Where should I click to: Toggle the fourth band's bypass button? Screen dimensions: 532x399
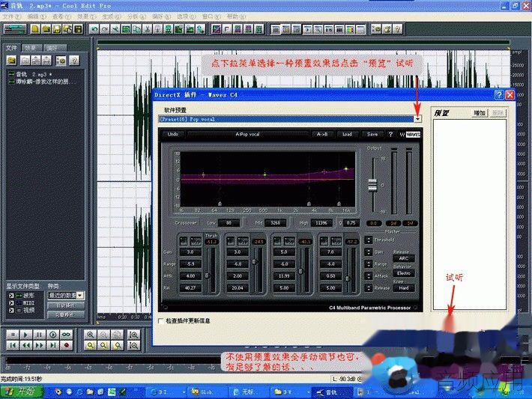(336, 241)
